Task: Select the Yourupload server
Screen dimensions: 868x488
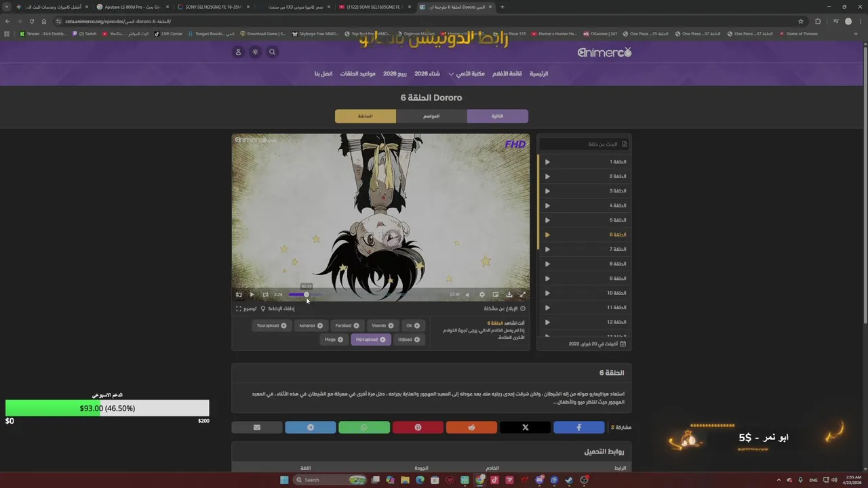Action: 271,326
